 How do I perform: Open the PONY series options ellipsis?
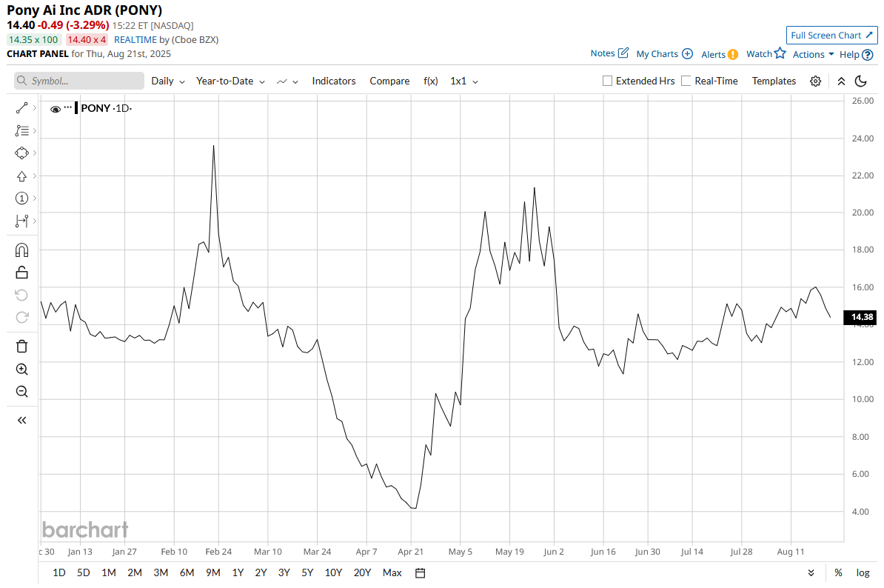(x=67, y=107)
